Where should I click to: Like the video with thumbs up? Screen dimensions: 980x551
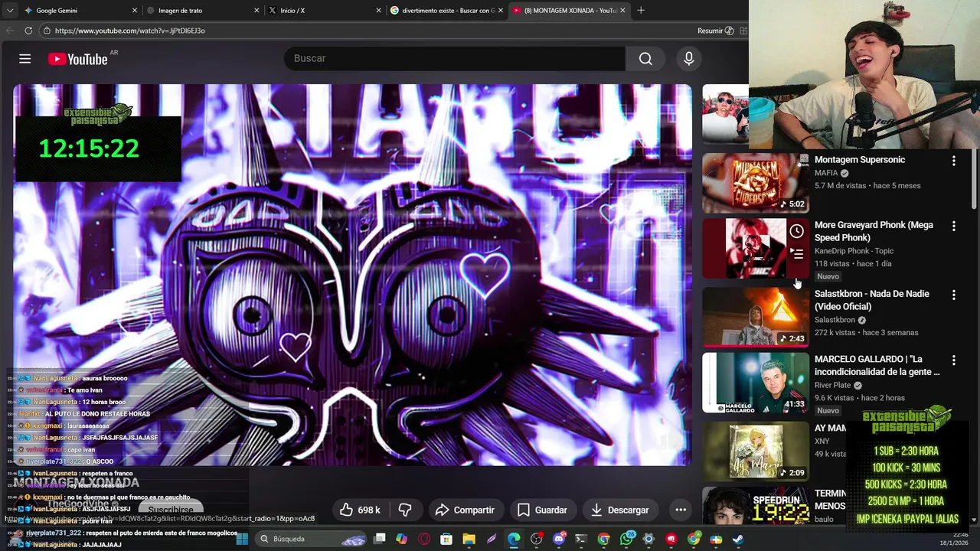coord(360,510)
